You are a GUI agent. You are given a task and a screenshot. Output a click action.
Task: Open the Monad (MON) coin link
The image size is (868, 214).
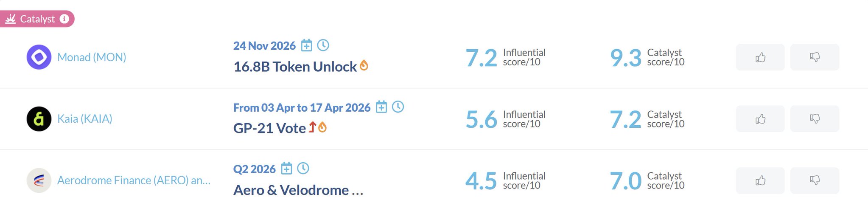point(92,57)
